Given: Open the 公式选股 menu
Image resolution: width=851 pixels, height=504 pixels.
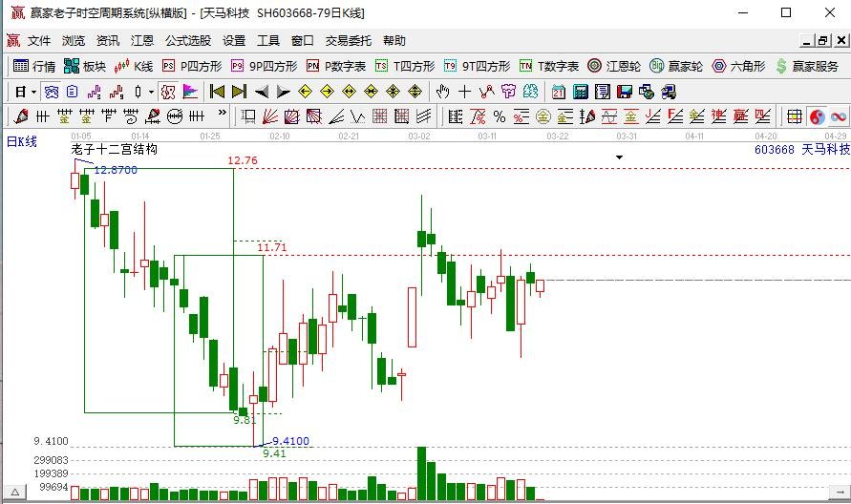Looking at the screenshot, I should tap(188, 41).
